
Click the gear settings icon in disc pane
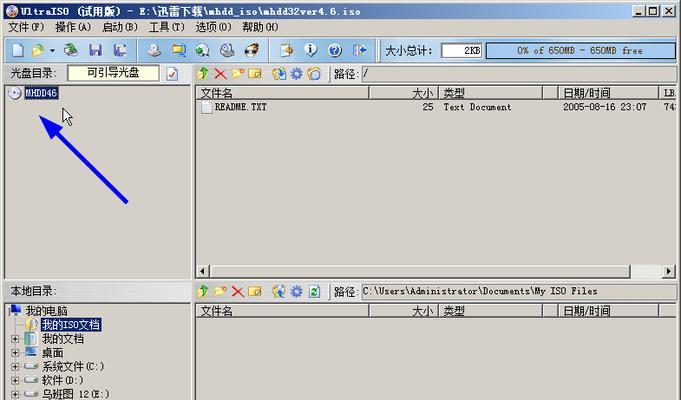pos(296,73)
